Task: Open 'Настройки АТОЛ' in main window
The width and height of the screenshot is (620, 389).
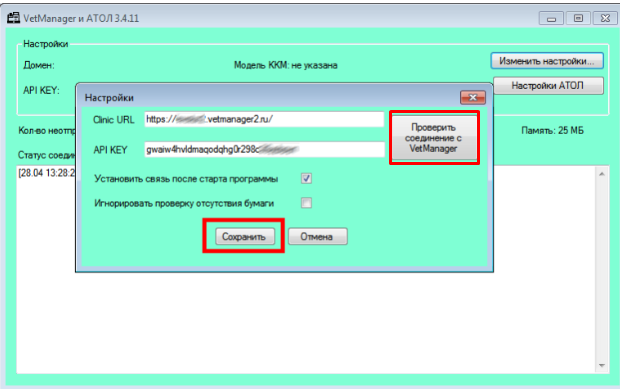Action: [548, 85]
